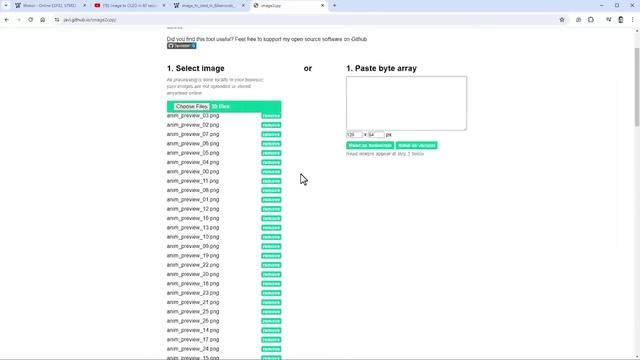This screenshot has height=360, width=640.
Task: Click the byte array width field
Action: point(354,135)
